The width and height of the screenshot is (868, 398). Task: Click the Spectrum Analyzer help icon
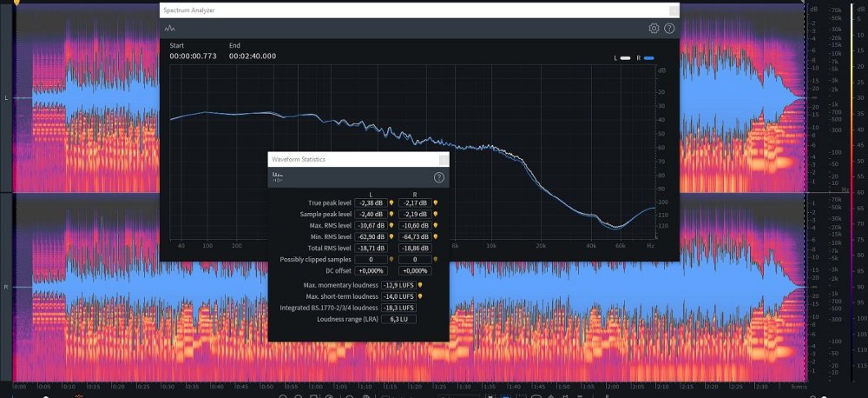(669, 29)
